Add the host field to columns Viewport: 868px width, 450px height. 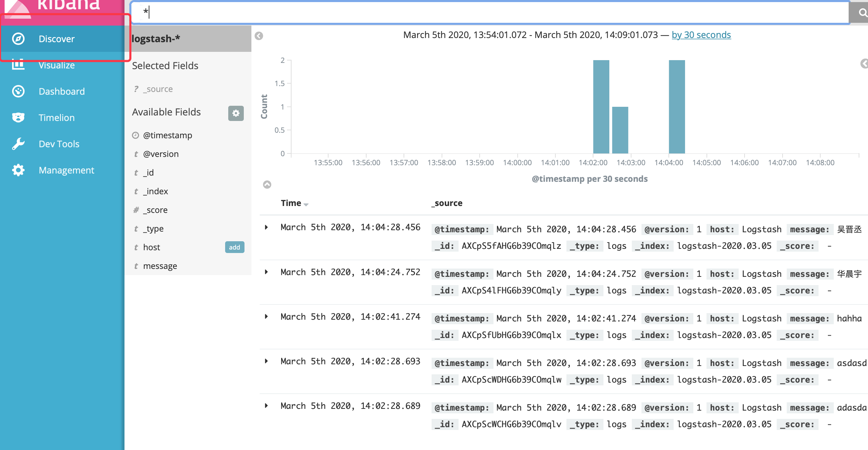(x=234, y=247)
